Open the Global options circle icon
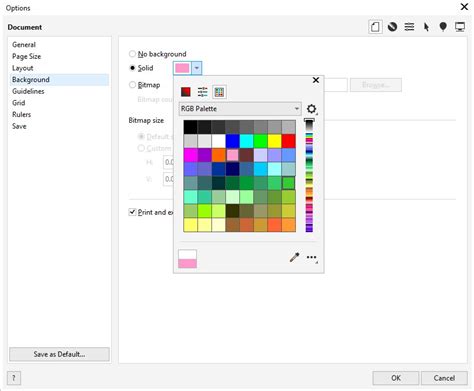 click(392, 27)
